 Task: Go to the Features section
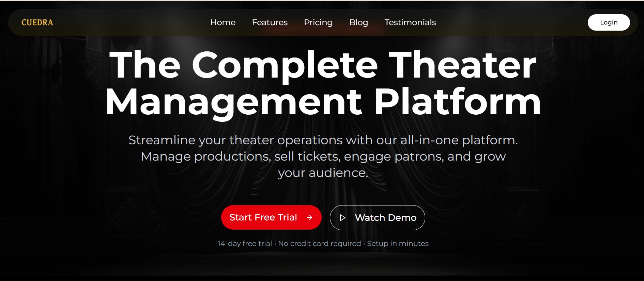point(270,22)
